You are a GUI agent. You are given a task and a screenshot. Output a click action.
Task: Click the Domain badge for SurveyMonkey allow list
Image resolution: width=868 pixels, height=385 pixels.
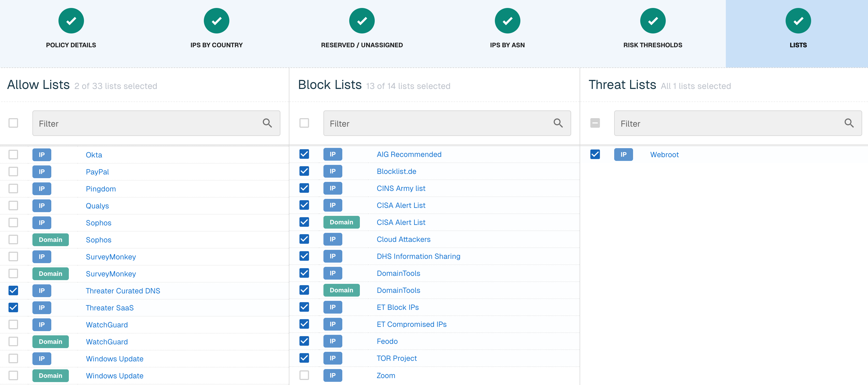[x=50, y=273]
